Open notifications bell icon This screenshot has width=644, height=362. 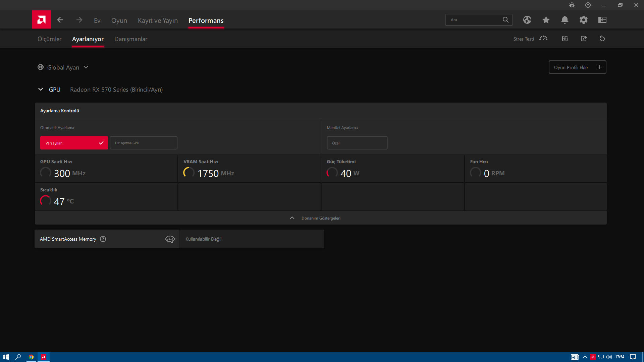[565, 20]
